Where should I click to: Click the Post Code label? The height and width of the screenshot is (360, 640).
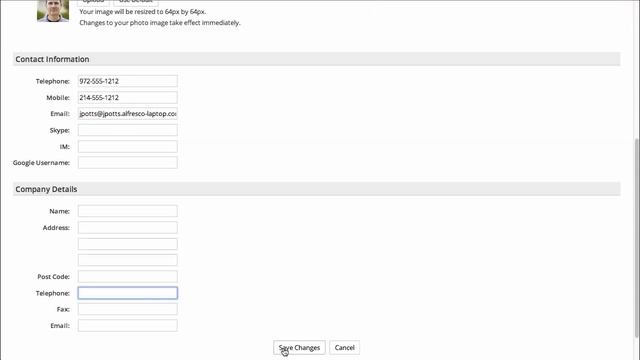coord(53,277)
